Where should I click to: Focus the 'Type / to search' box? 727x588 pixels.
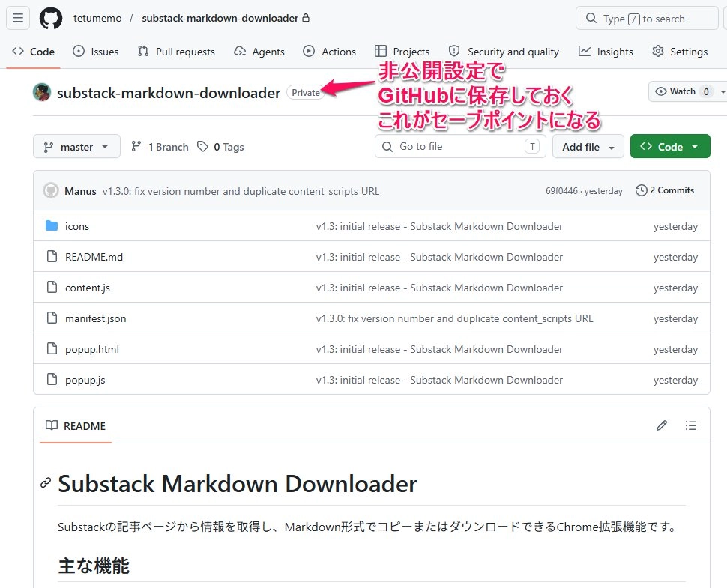[x=647, y=19]
